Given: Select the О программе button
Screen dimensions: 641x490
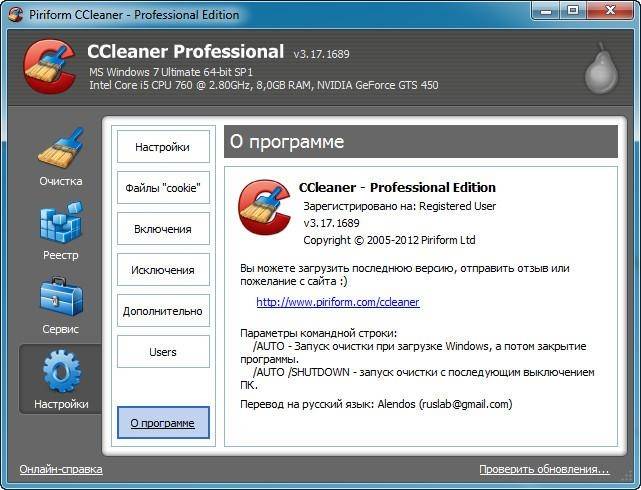Looking at the screenshot, I should click(x=163, y=423).
